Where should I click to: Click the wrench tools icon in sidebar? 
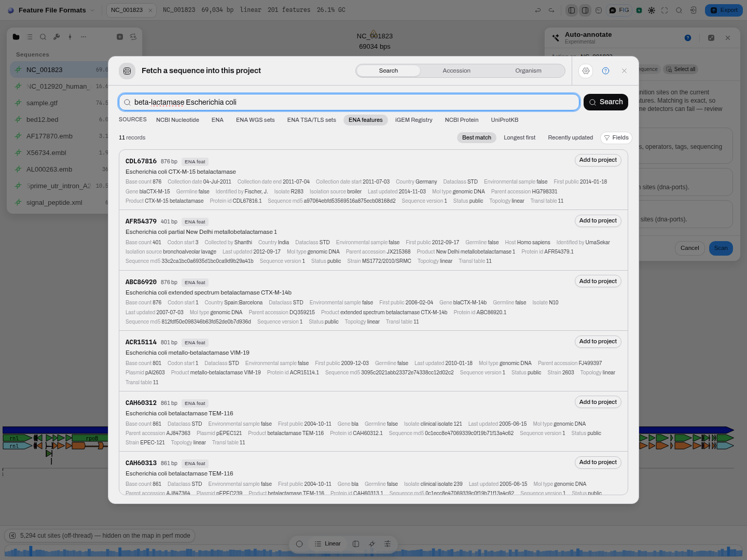[57, 37]
